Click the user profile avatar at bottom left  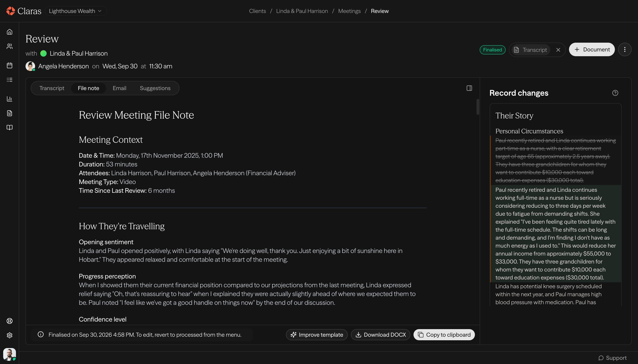coord(10,354)
